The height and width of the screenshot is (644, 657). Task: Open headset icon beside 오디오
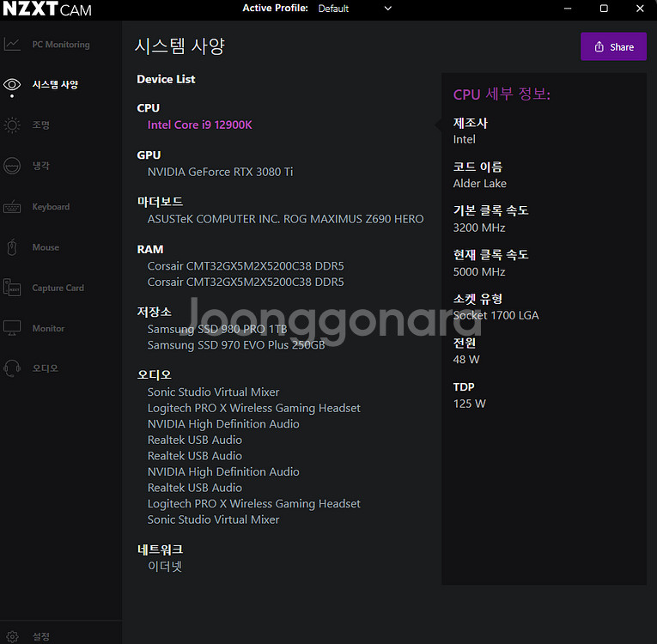pyautogui.click(x=12, y=368)
